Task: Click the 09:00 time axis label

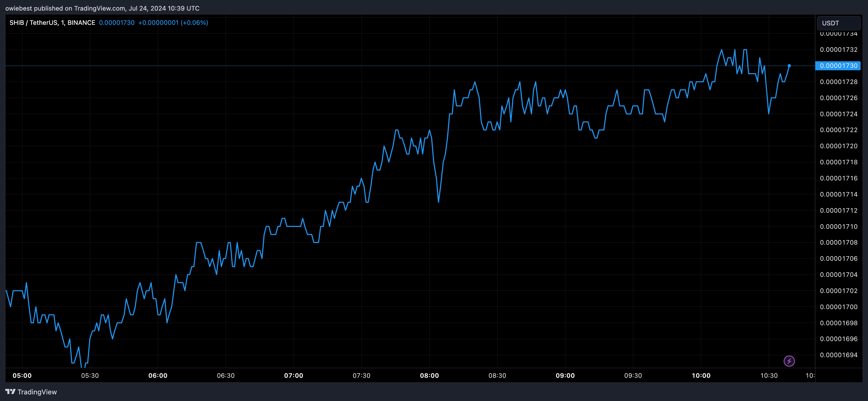Action: click(x=565, y=375)
